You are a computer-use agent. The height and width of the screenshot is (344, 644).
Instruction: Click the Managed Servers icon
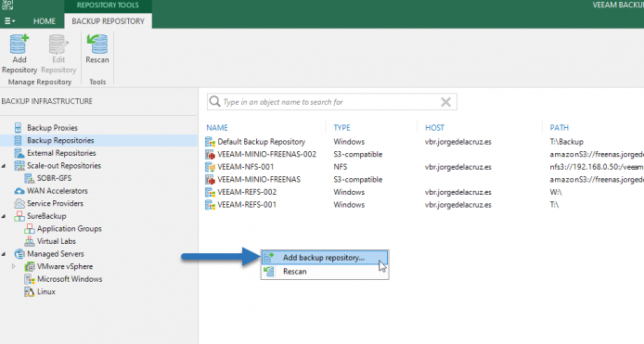tap(19, 254)
